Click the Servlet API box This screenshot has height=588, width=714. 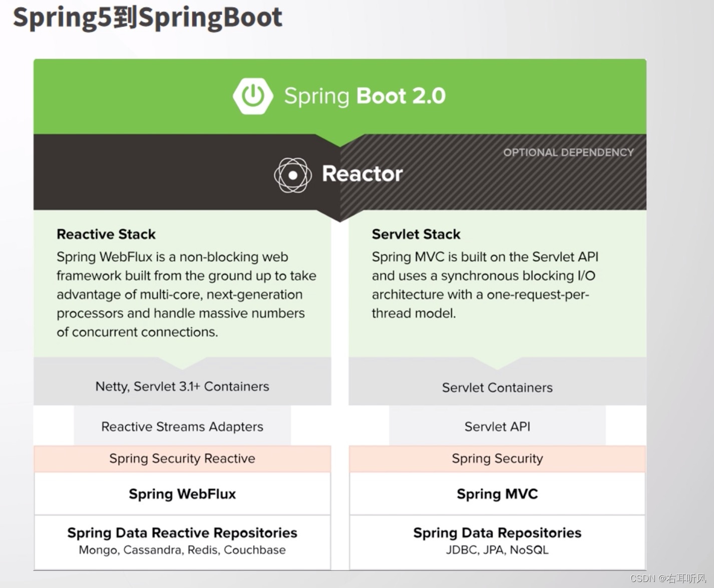pos(497,426)
